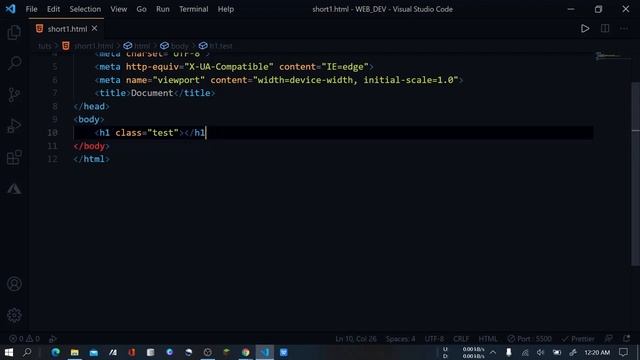Open errors and warnings problems indicator
Viewport: 640px width, 360px height.
[24, 339]
